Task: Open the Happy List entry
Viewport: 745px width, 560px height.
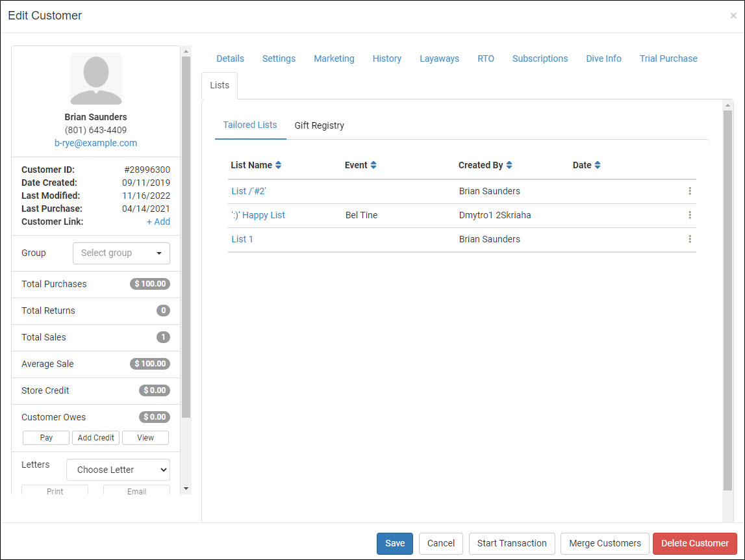Action: click(x=258, y=215)
